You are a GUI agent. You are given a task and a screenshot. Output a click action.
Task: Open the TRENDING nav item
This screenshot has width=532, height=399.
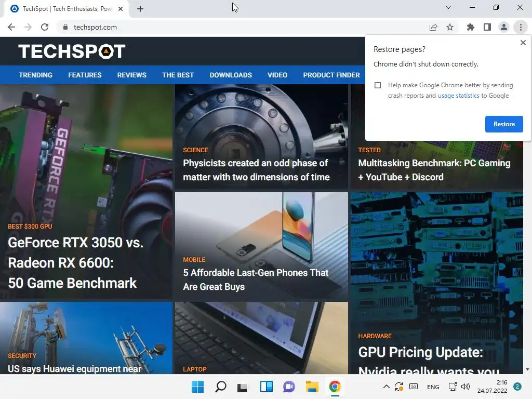[36, 75]
